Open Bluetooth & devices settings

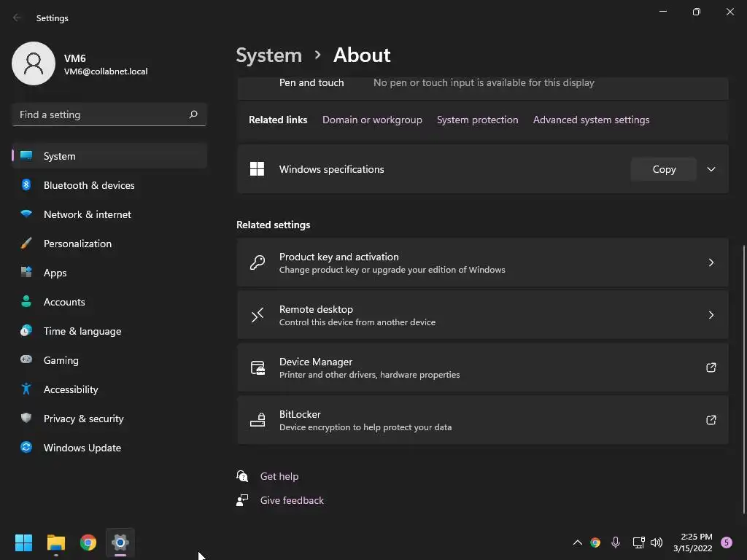(88, 185)
